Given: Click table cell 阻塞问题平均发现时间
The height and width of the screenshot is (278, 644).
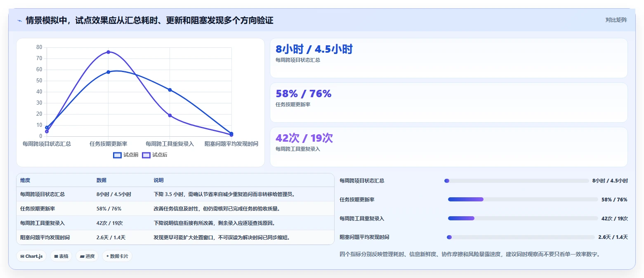Looking at the screenshot, I should tap(45, 238).
